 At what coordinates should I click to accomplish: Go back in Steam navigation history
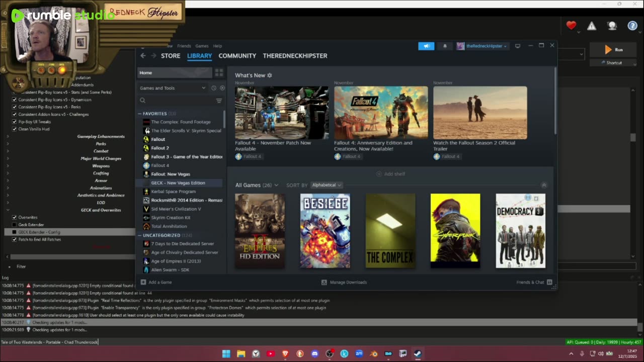pyautogui.click(x=143, y=56)
